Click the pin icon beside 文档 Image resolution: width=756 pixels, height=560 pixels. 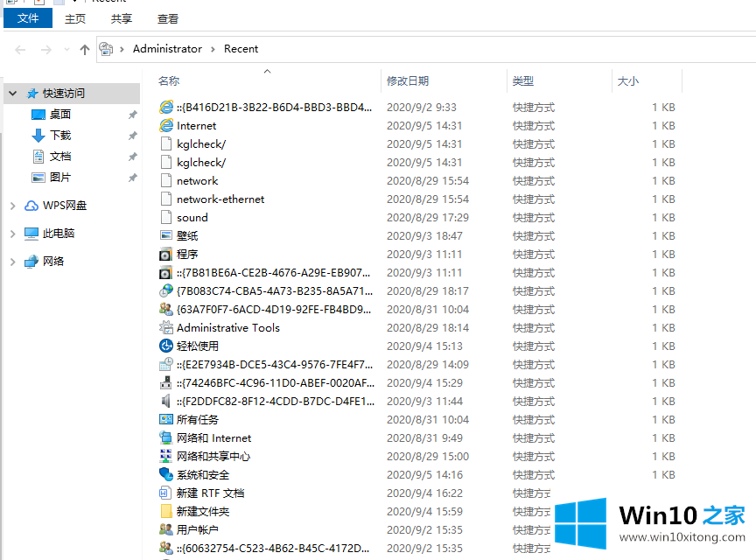(133, 157)
